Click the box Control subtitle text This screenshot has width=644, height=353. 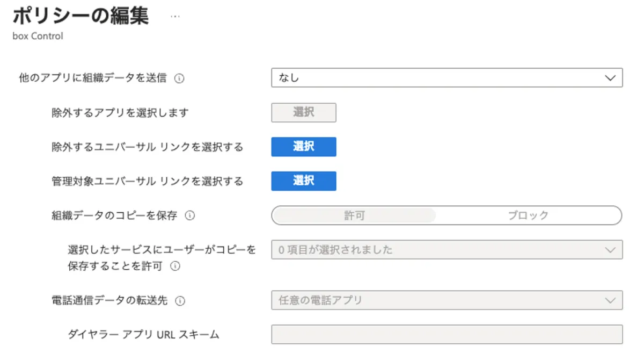coord(38,37)
